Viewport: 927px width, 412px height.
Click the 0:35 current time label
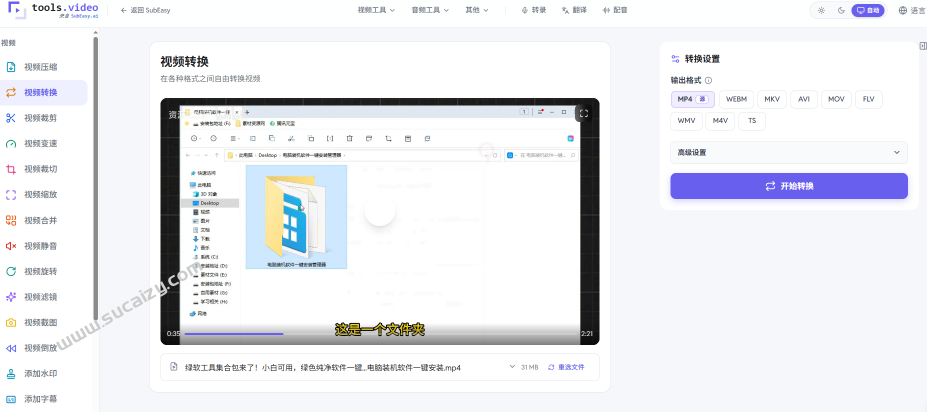pyautogui.click(x=173, y=334)
